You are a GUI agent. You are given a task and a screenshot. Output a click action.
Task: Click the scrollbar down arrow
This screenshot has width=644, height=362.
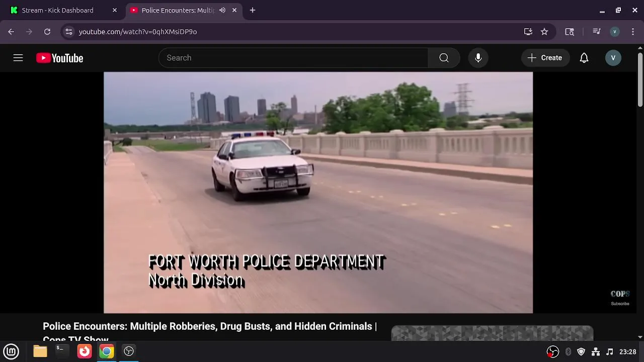[640, 337]
